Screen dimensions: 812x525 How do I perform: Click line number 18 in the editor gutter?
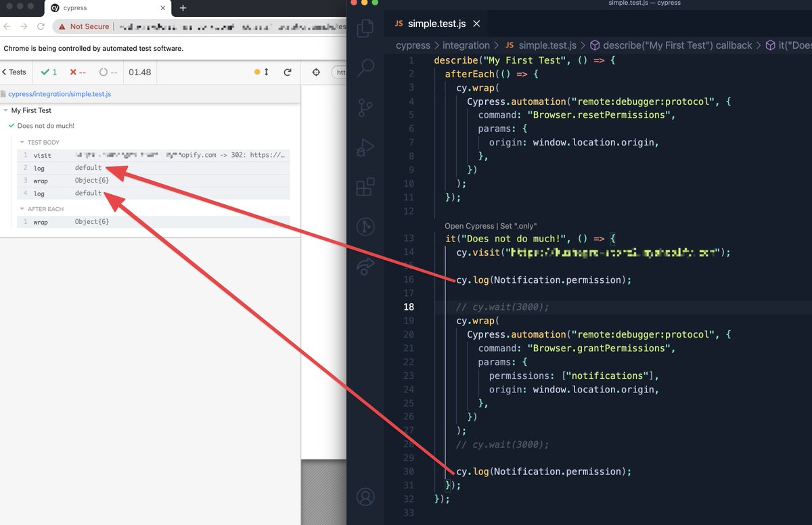[409, 306]
